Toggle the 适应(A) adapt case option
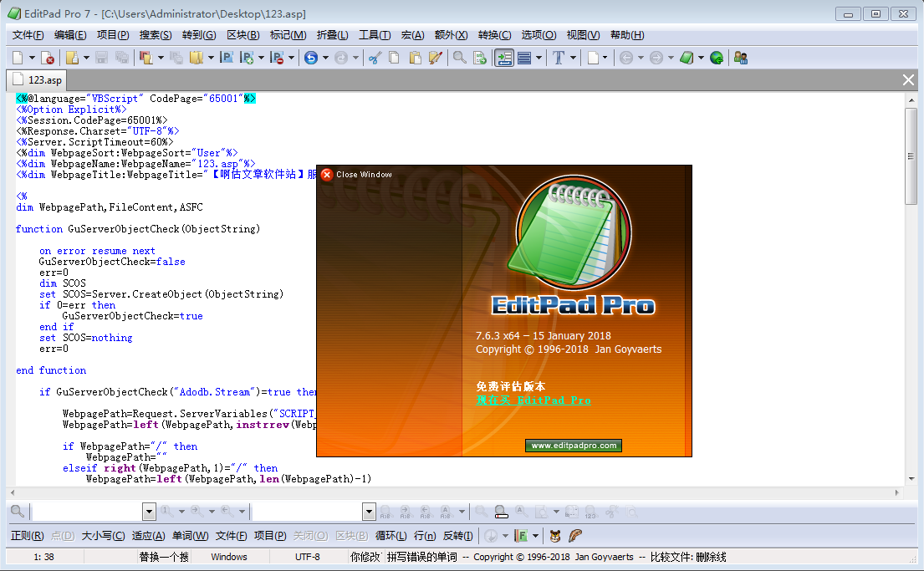Viewport: 924px width, 571px height. click(x=148, y=536)
